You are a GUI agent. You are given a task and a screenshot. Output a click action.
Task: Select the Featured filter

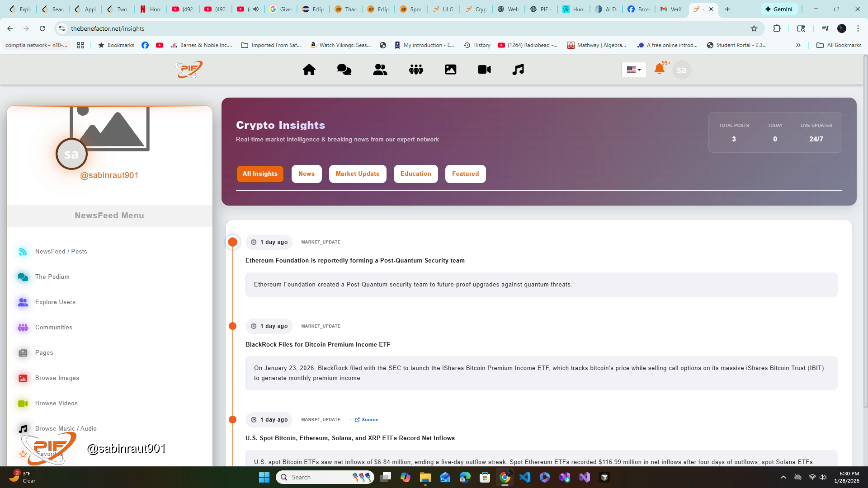[x=465, y=174]
